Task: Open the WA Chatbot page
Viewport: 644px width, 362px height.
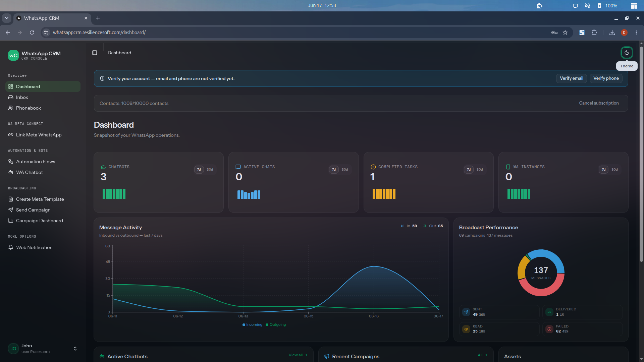Action: tap(43, 172)
